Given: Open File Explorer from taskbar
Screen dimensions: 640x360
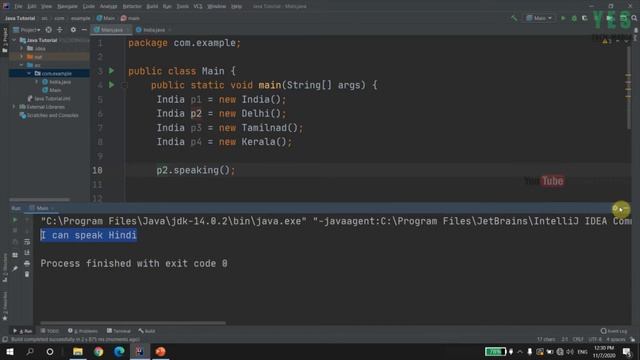Looking at the screenshot, I should pos(78,351).
